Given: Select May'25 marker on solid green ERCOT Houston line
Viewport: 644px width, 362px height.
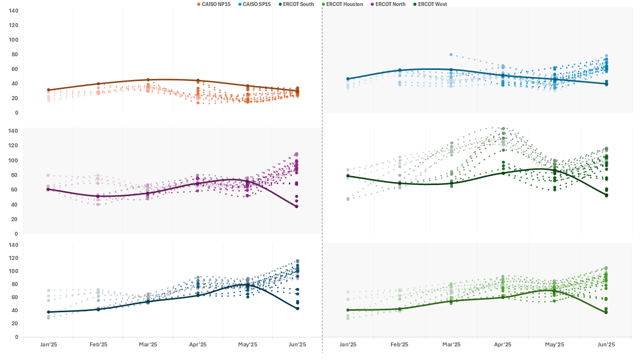Looking at the screenshot, I should [x=554, y=291].
